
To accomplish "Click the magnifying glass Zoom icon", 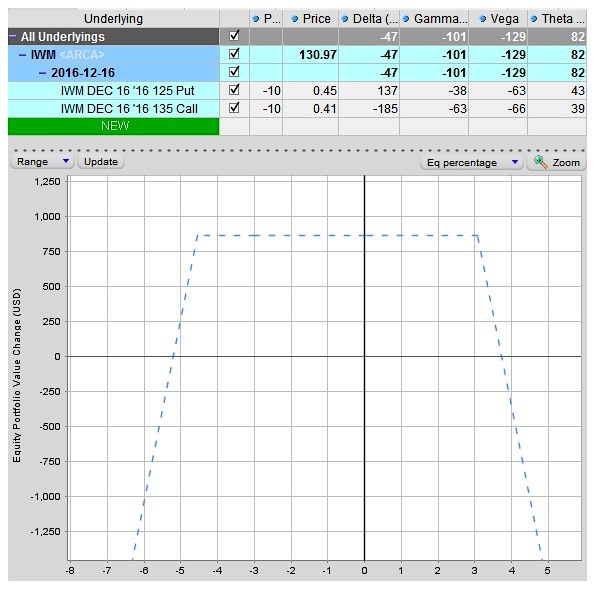I will tap(540, 162).
